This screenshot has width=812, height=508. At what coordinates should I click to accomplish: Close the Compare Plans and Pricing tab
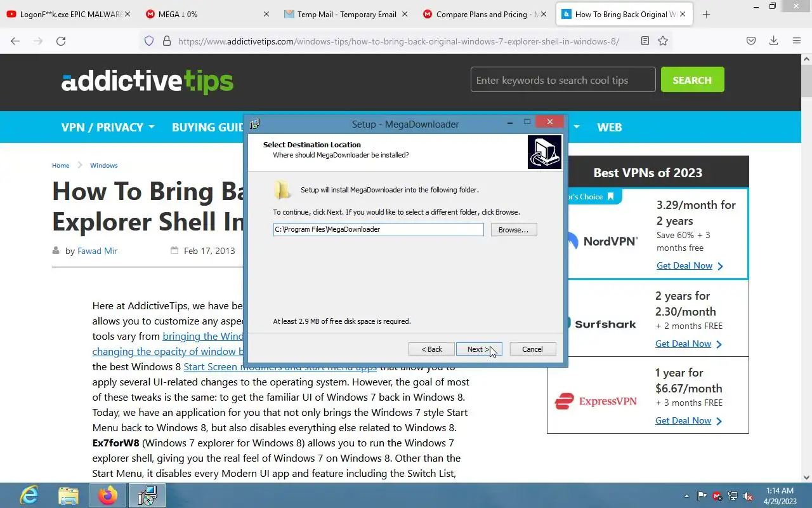coord(543,14)
